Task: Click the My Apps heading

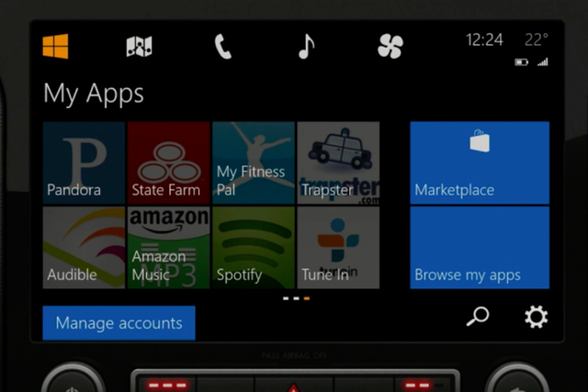Action: [x=94, y=94]
